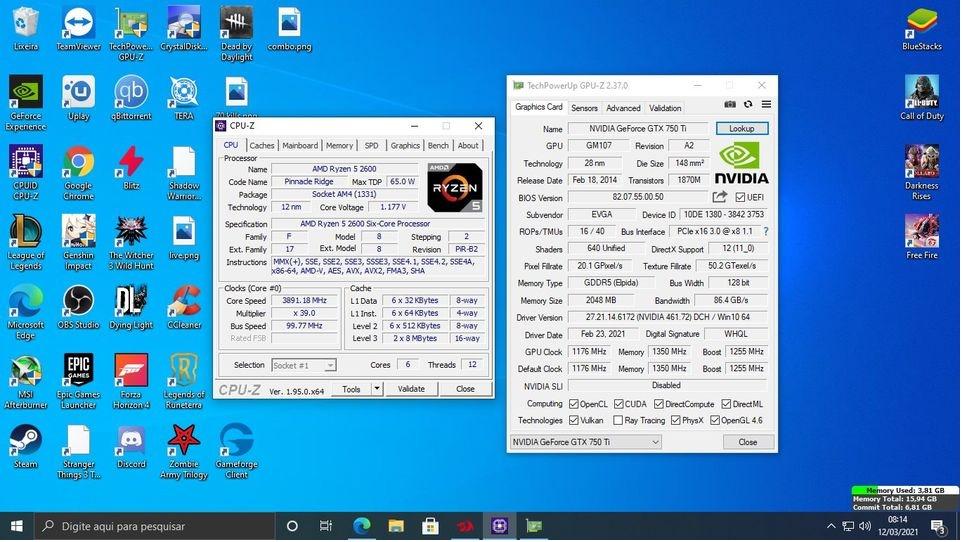The height and width of the screenshot is (542, 963).
Task: Launch Epic Games Launcher icon
Action: (79, 382)
